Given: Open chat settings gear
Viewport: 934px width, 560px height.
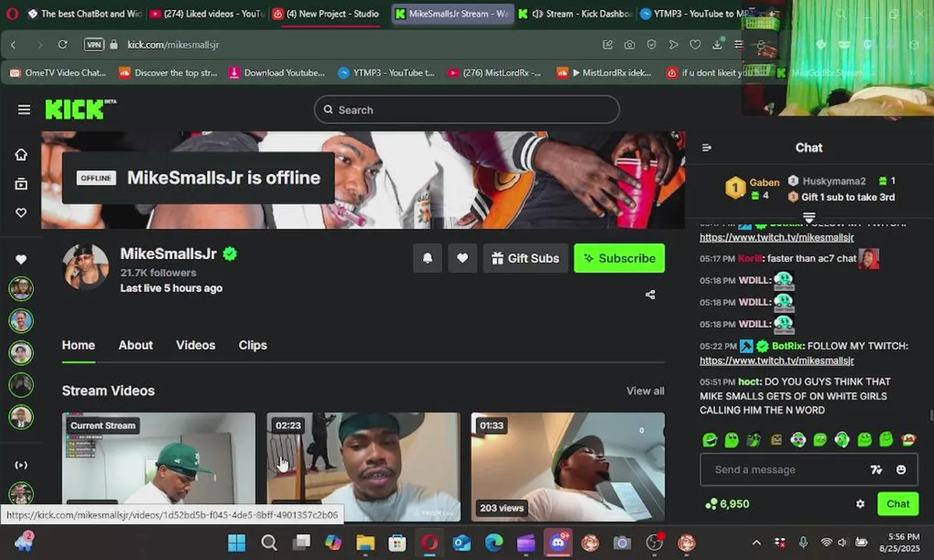Looking at the screenshot, I should pos(860,504).
